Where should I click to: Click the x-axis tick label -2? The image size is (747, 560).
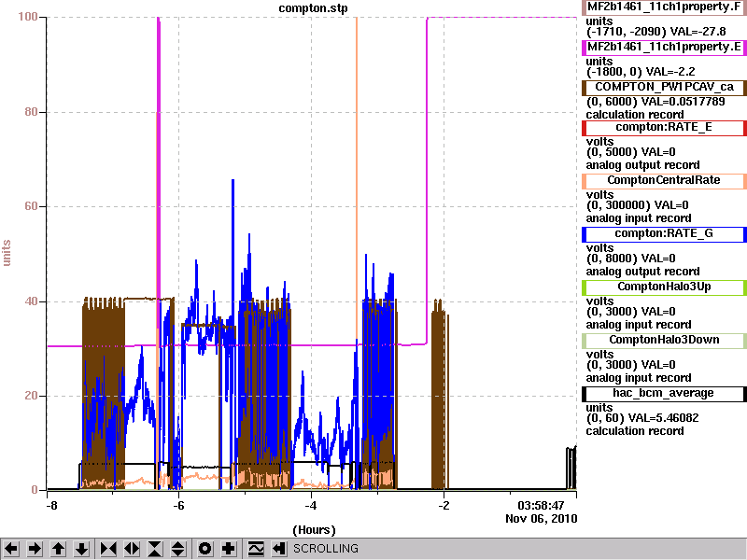coord(444,505)
